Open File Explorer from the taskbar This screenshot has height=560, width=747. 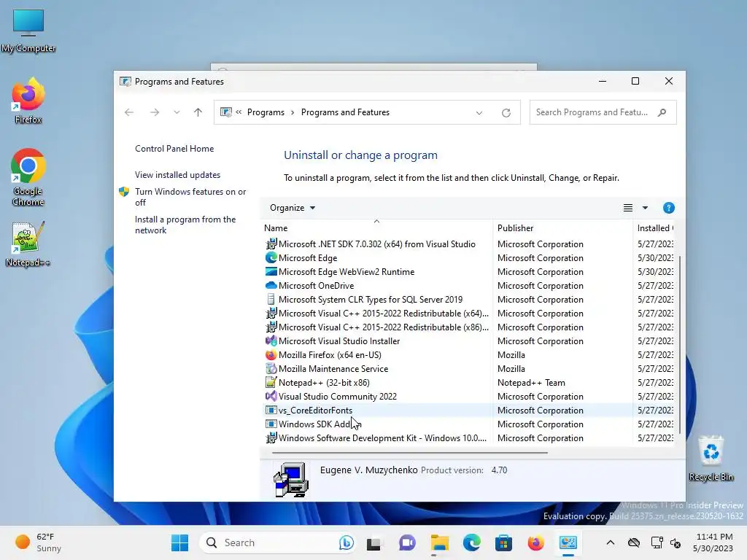click(439, 542)
